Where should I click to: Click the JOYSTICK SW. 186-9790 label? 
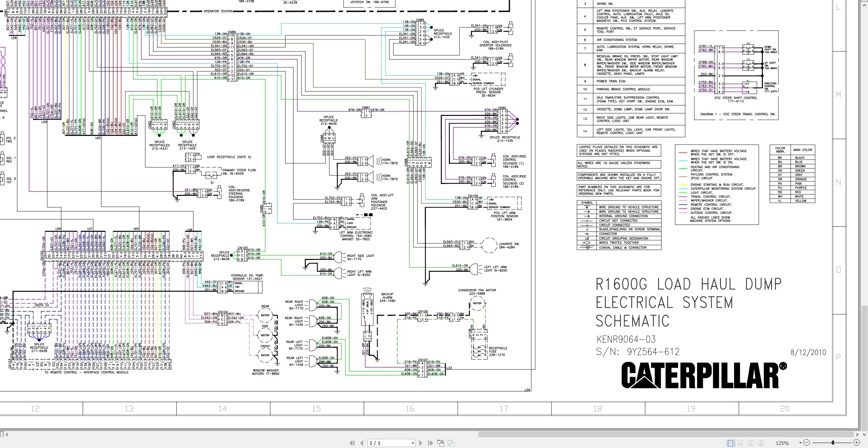(369, 2)
